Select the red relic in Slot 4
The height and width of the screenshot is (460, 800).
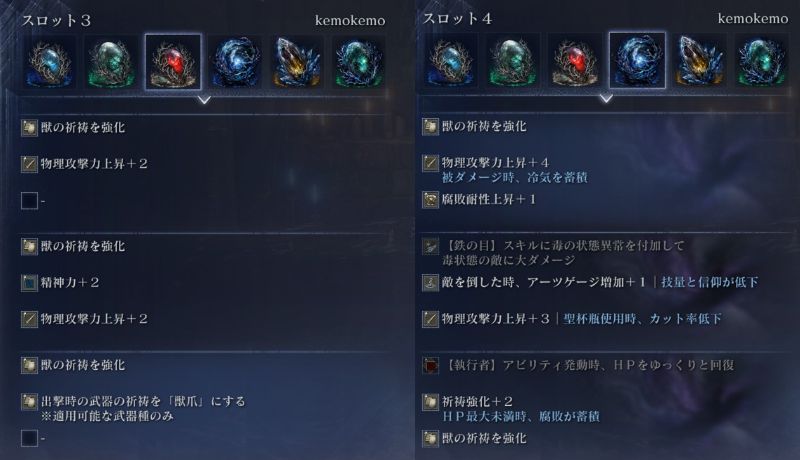pos(576,61)
